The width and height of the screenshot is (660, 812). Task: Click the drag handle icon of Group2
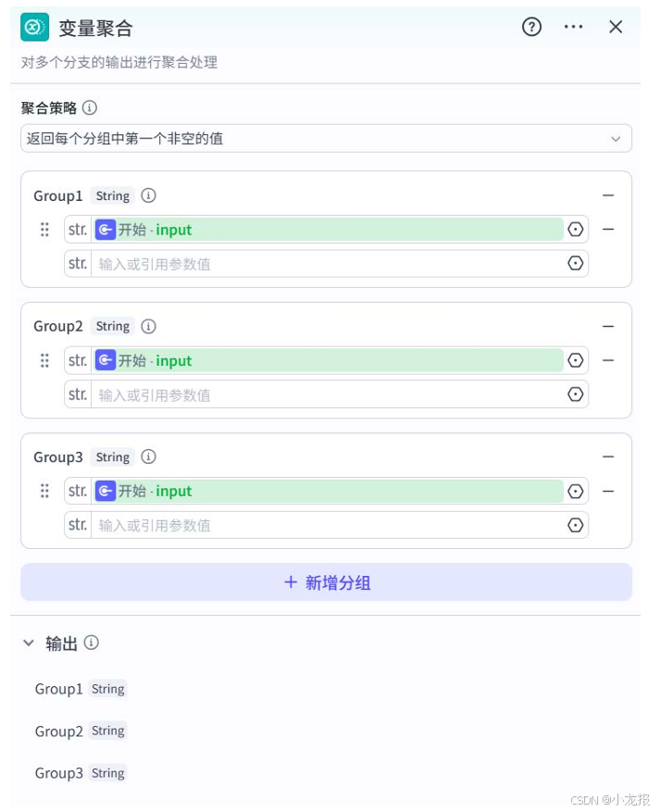point(44,360)
